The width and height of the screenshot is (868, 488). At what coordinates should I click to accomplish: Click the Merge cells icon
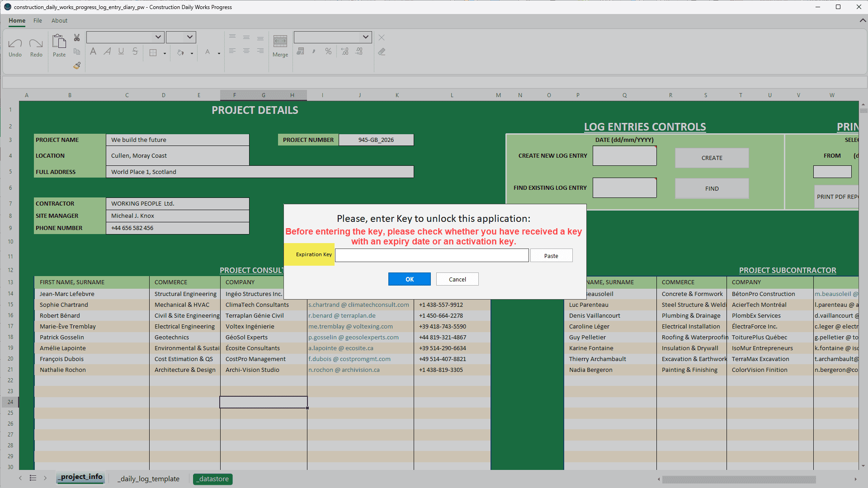pyautogui.click(x=280, y=42)
